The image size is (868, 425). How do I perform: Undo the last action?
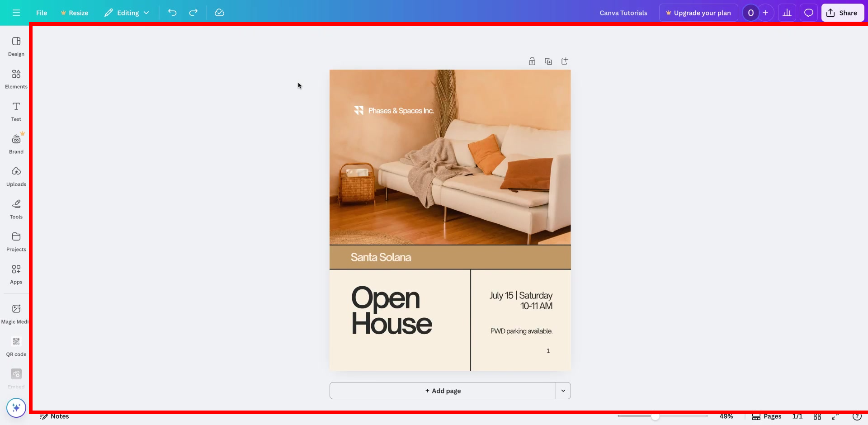tap(172, 13)
